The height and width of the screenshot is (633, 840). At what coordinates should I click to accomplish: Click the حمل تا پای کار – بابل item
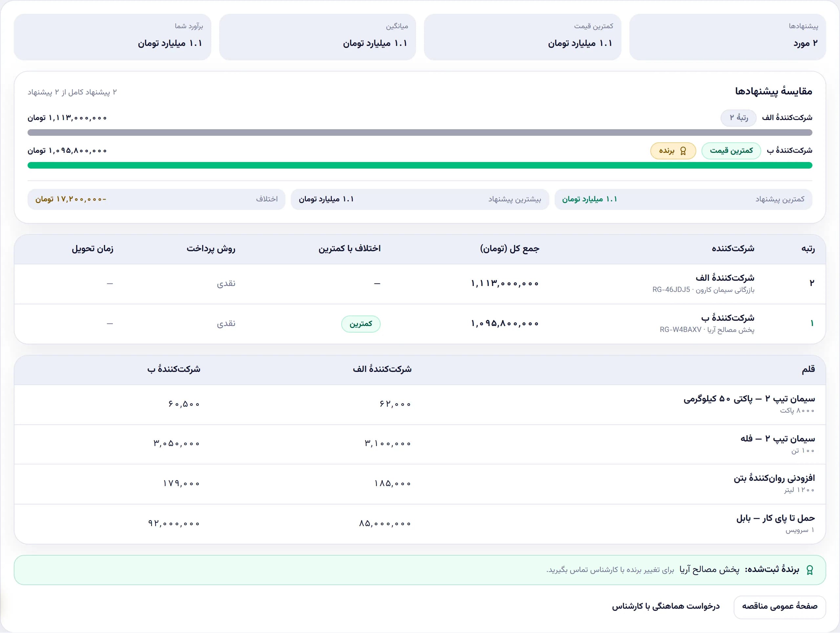coord(775,519)
